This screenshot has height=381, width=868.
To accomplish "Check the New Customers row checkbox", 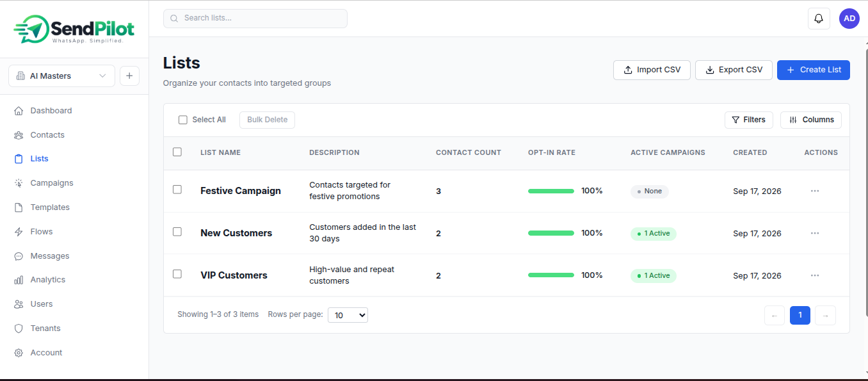I will [x=177, y=232].
